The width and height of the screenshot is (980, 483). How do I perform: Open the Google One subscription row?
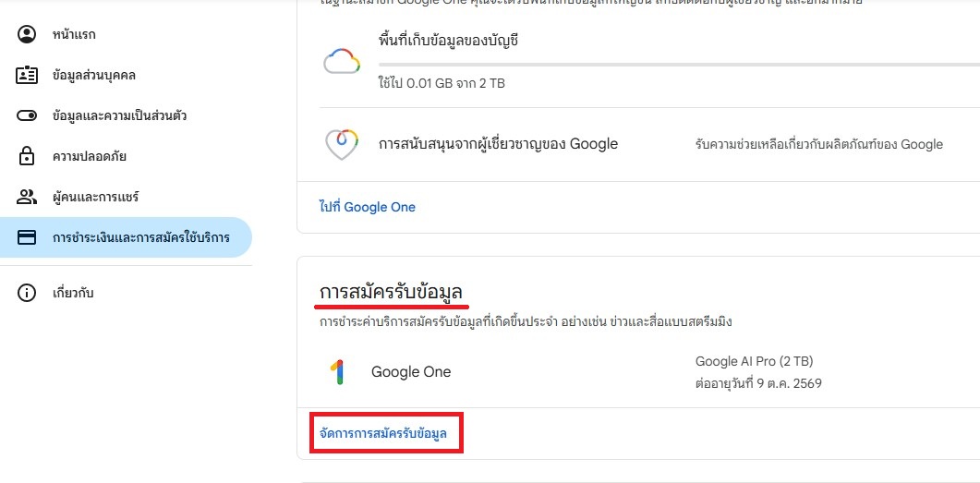click(637, 372)
